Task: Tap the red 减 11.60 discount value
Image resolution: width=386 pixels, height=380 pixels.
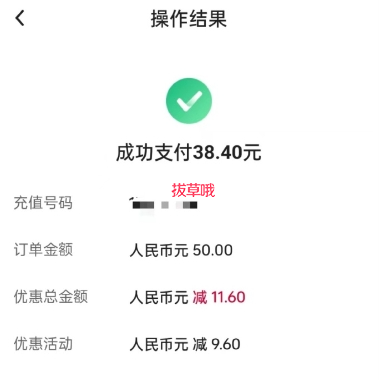Action: [219, 297]
